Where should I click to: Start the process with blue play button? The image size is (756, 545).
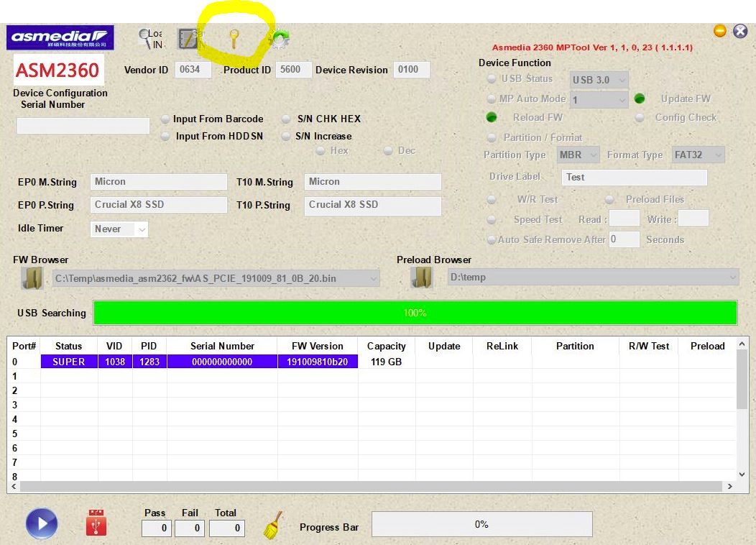(42, 523)
